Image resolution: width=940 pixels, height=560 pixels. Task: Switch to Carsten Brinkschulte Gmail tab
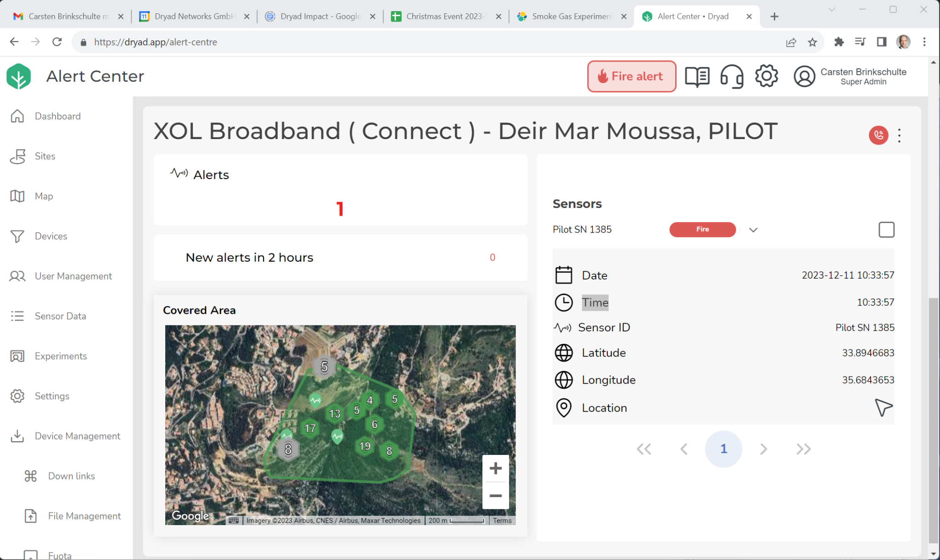[68, 17]
